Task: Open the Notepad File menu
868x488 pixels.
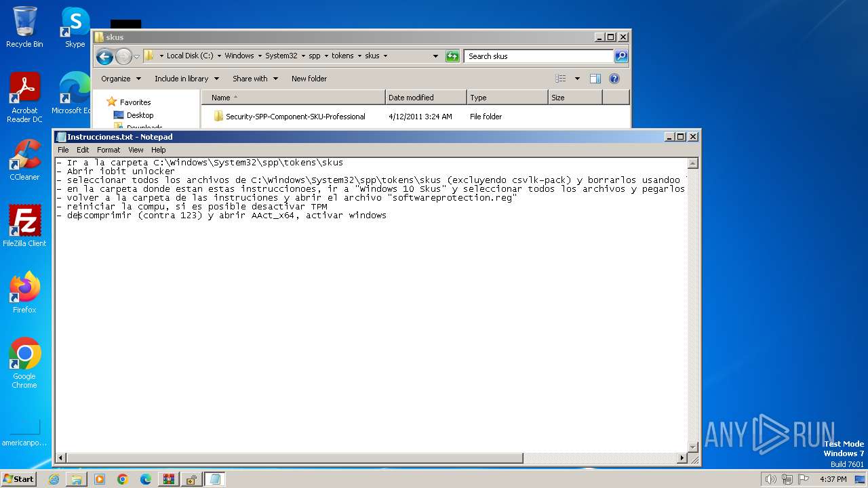Action: [63, 150]
